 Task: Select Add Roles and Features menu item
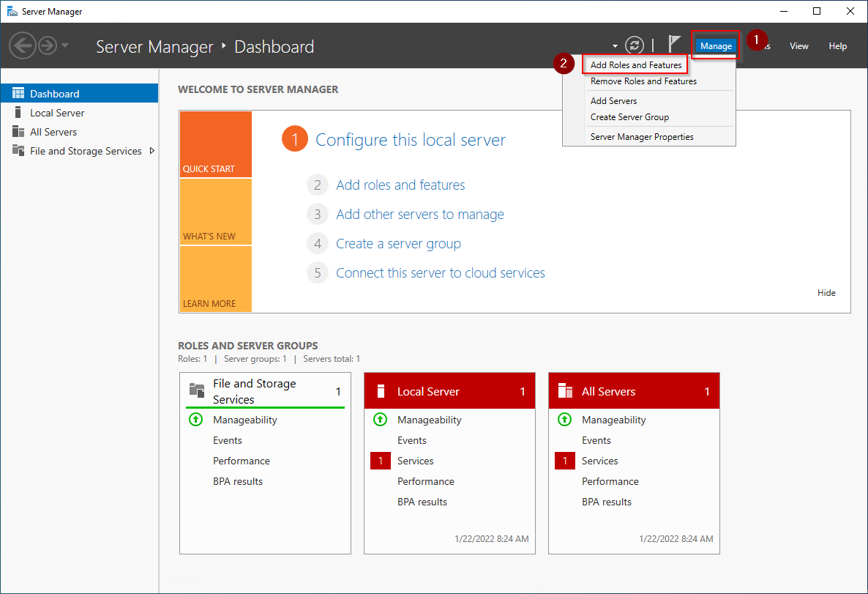[635, 65]
